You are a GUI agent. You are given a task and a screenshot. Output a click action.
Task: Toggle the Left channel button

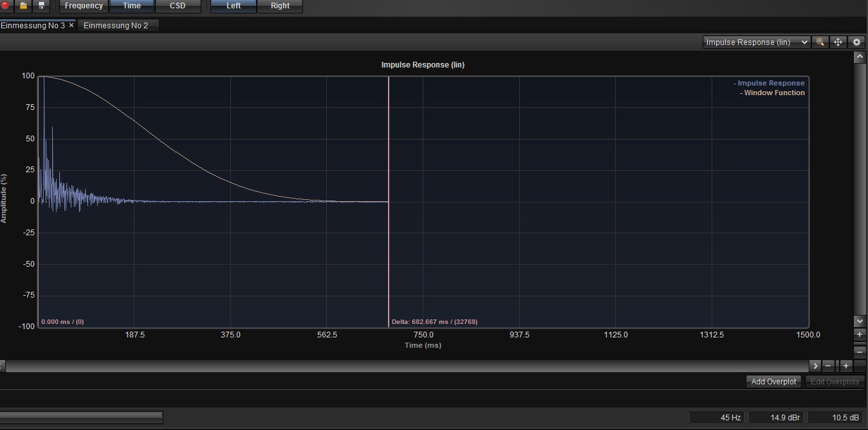(x=234, y=6)
